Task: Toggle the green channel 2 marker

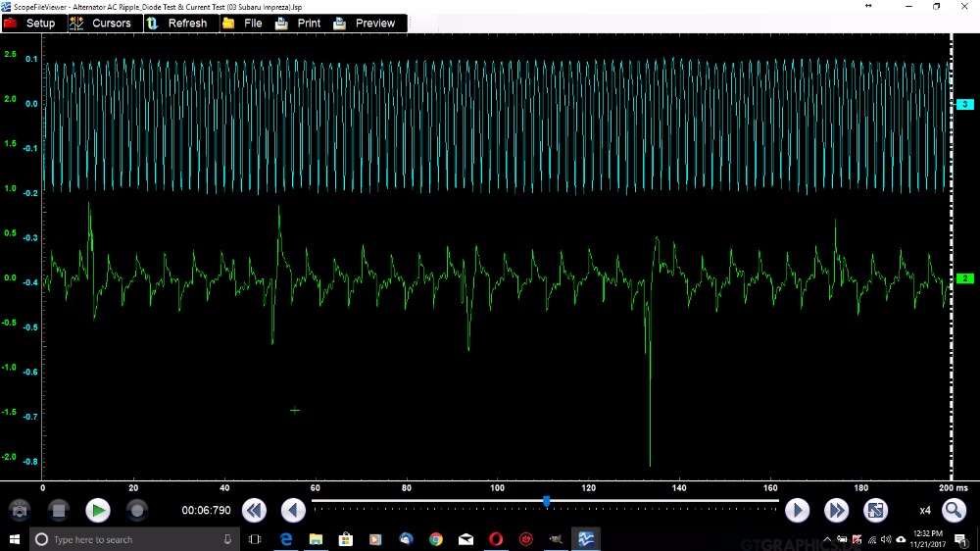Action: [964, 279]
